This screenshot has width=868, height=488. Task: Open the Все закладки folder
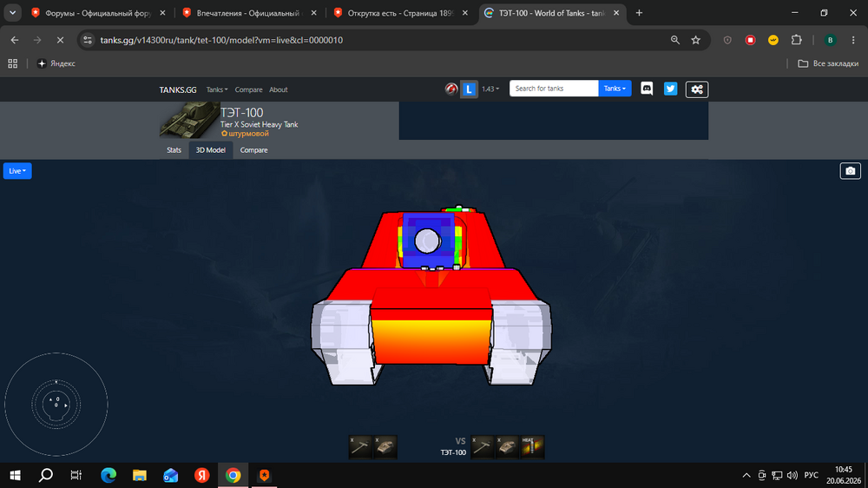tap(828, 63)
